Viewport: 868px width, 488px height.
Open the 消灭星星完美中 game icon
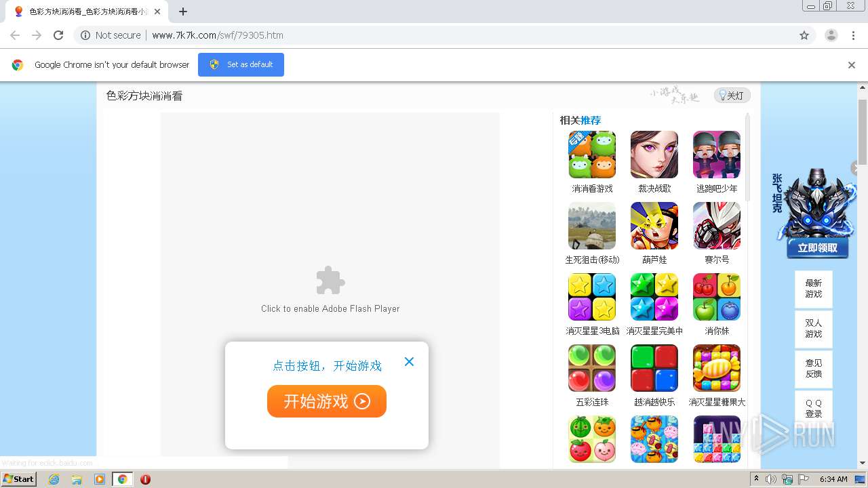click(x=654, y=297)
